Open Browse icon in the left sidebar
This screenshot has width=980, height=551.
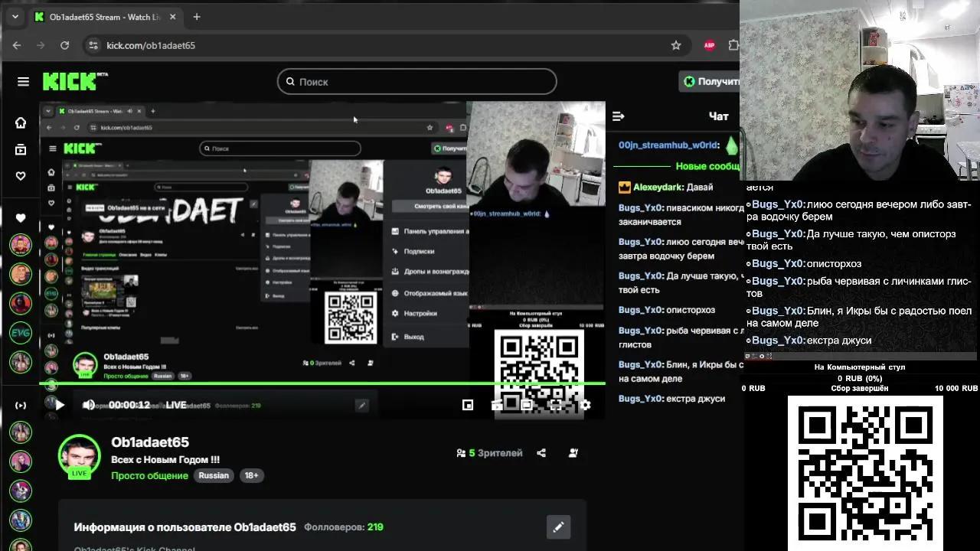(x=21, y=149)
